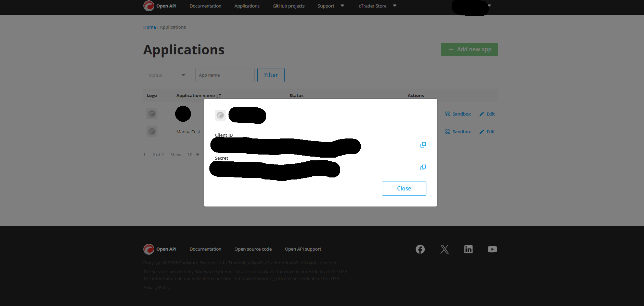Sort by Application name column
The width and height of the screenshot is (644, 306).
198,96
